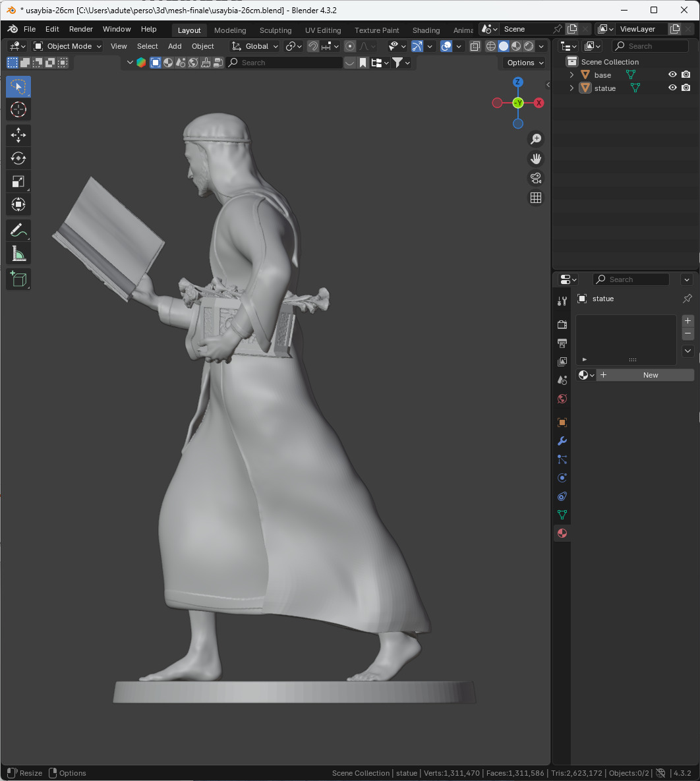Open the viewport Options dropdown
The height and width of the screenshot is (781, 700).
[525, 63]
